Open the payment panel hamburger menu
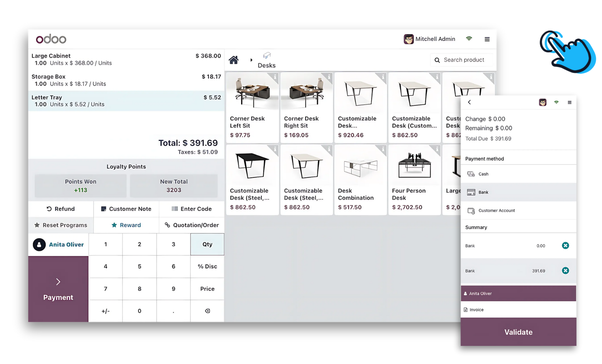This screenshot has height=364, width=602. [x=569, y=103]
